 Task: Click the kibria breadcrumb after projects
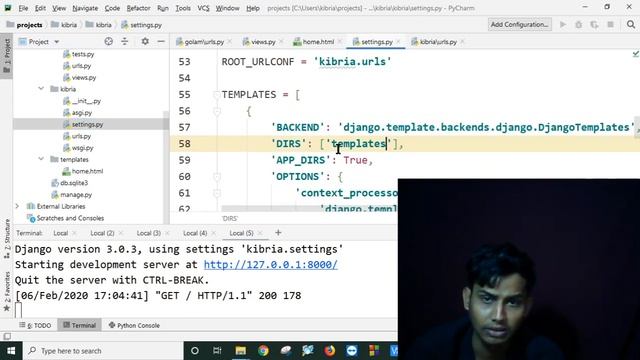pos(64,25)
